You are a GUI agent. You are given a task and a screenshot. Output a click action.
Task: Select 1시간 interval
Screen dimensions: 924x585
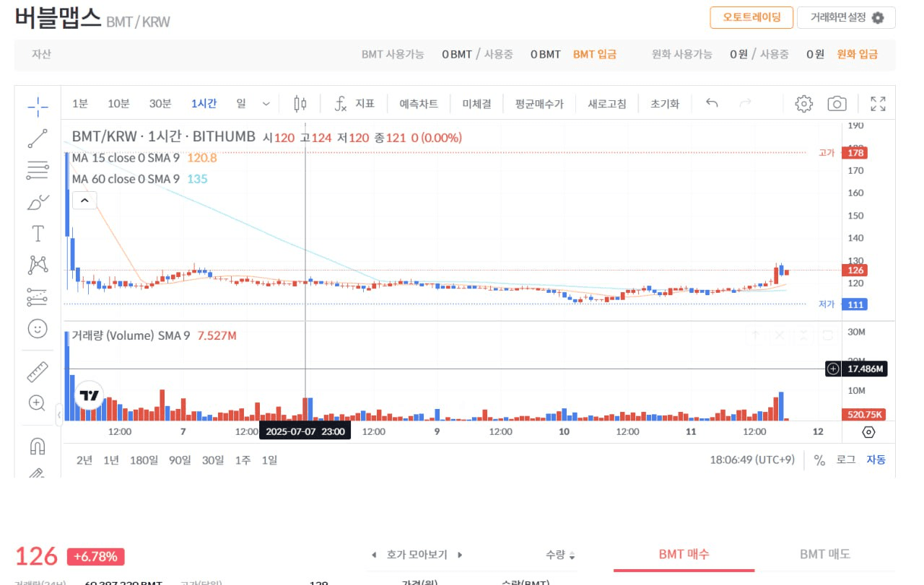204,104
